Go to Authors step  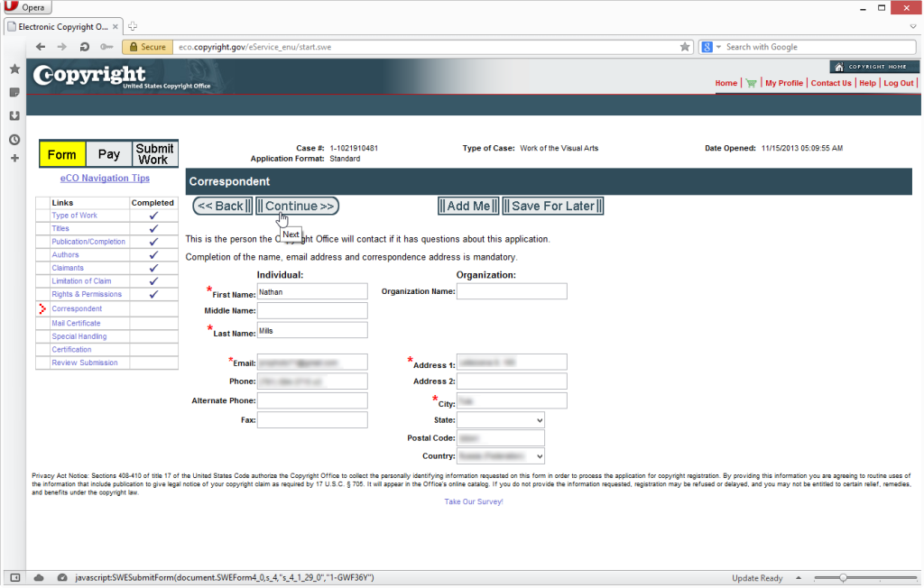click(x=65, y=255)
